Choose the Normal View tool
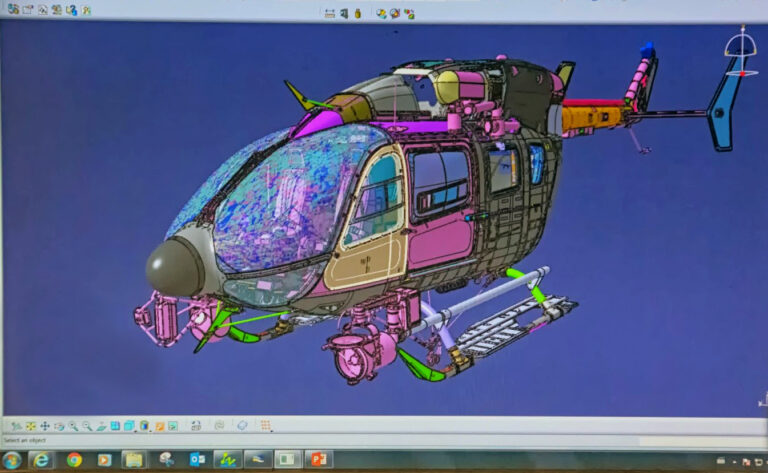The width and height of the screenshot is (768, 473). 101,426
